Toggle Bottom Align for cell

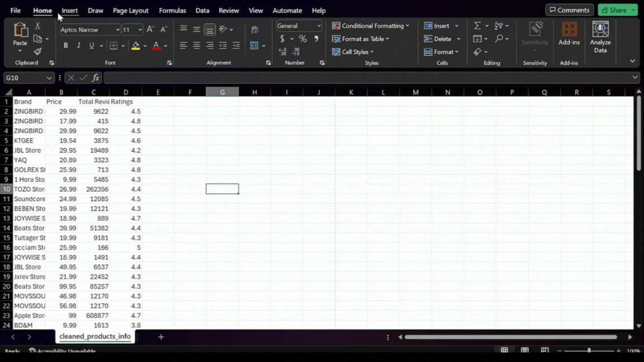[210, 30]
